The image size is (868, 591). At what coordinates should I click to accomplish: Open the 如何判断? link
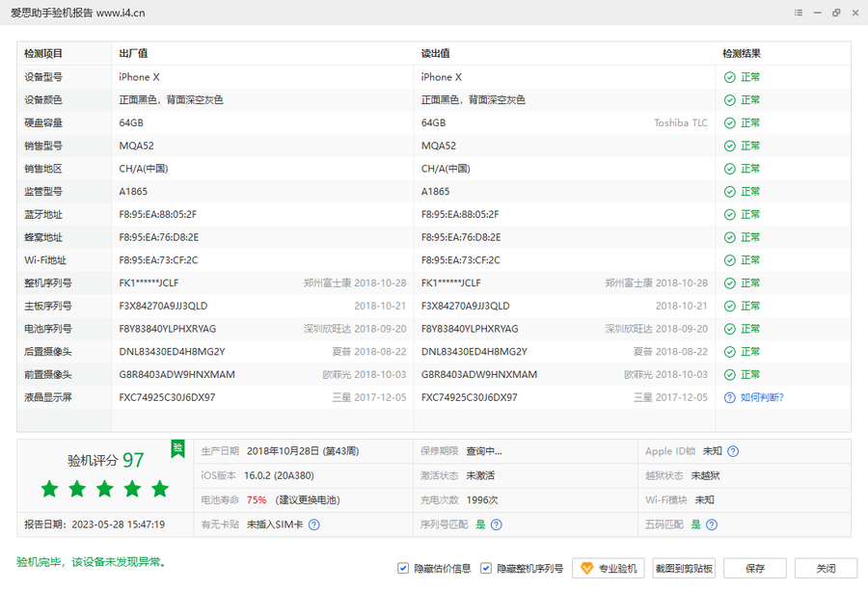762,397
